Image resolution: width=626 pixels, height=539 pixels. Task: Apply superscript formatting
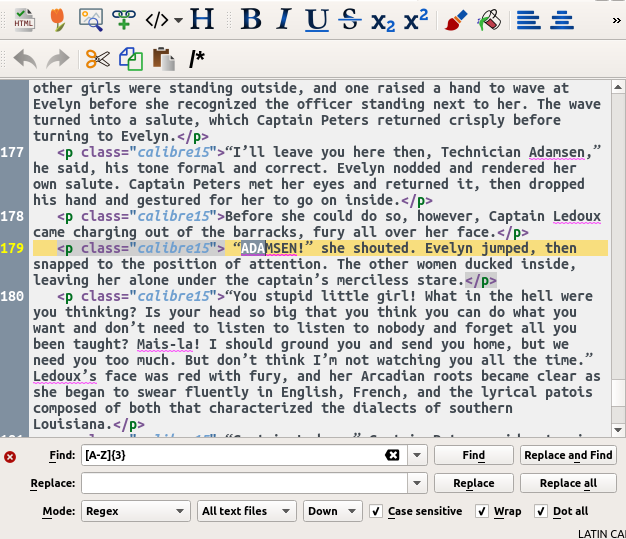pos(416,19)
